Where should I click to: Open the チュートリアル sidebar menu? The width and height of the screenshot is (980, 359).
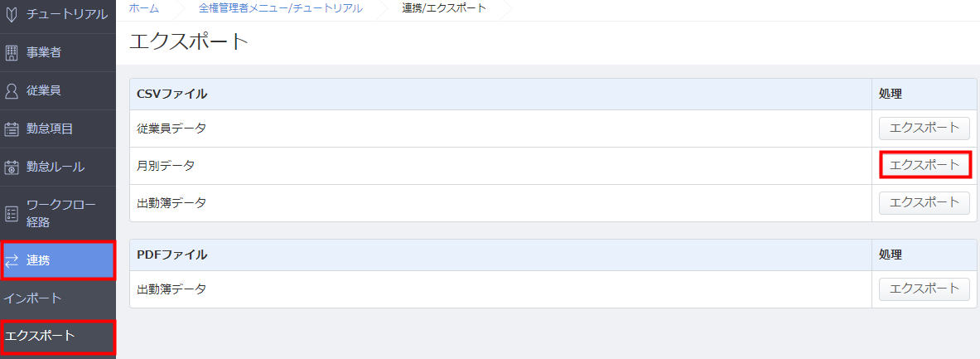(x=57, y=14)
